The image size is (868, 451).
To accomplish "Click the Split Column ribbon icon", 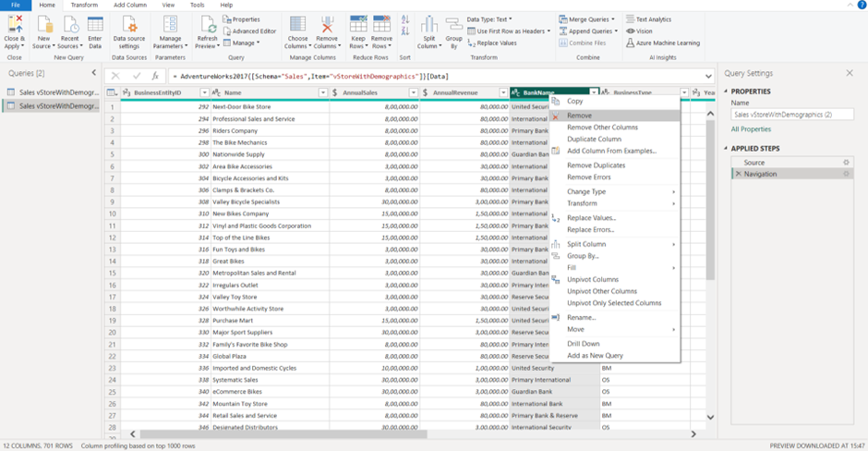I will [429, 26].
